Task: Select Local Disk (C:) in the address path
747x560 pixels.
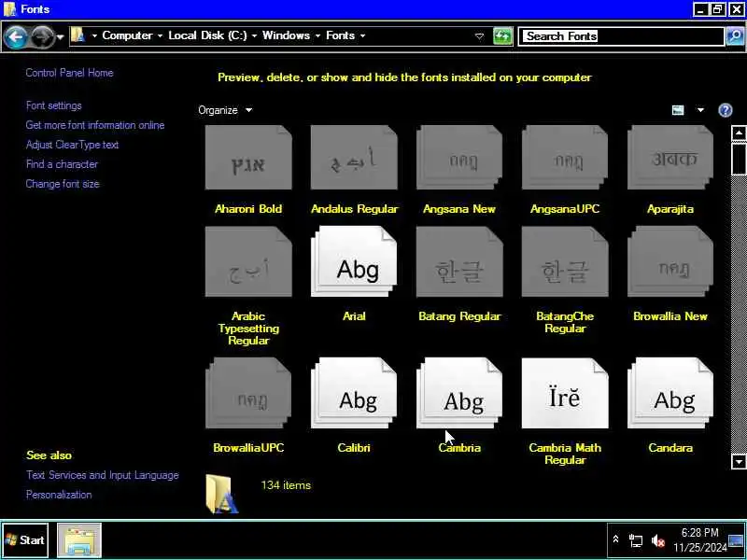Action: [207, 35]
